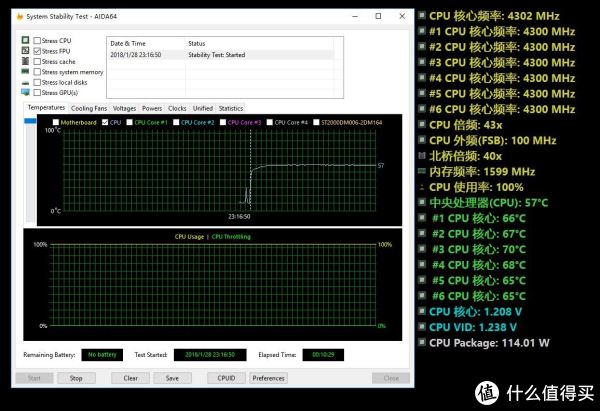Click the Elapsed Time value field
The width and height of the screenshot is (600, 411).
point(323,355)
